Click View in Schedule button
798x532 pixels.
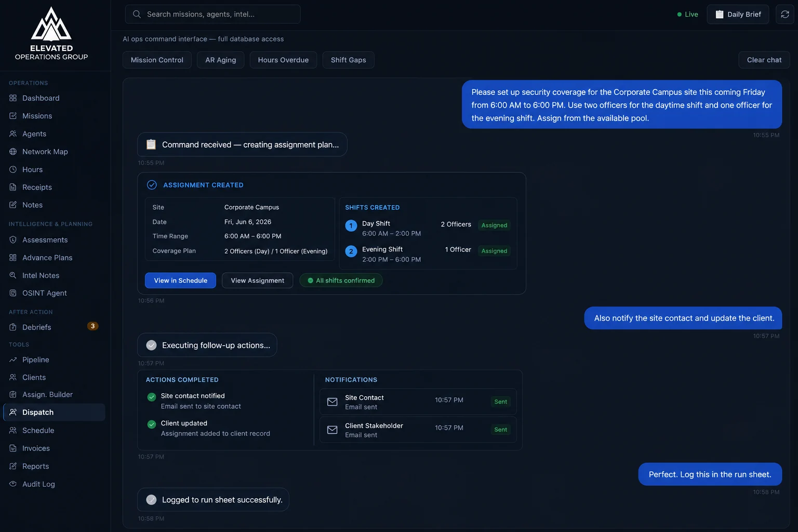pyautogui.click(x=181, y=281)
